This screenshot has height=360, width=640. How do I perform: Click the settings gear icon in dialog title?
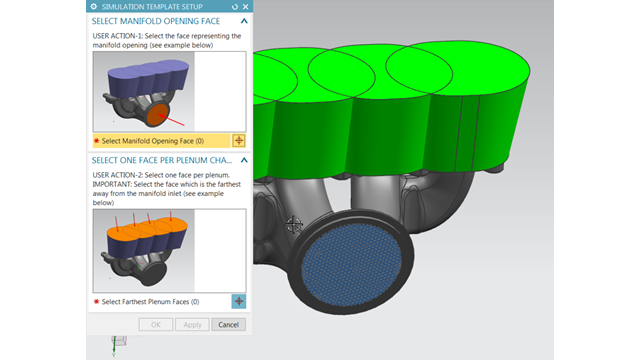pos(94,7)
